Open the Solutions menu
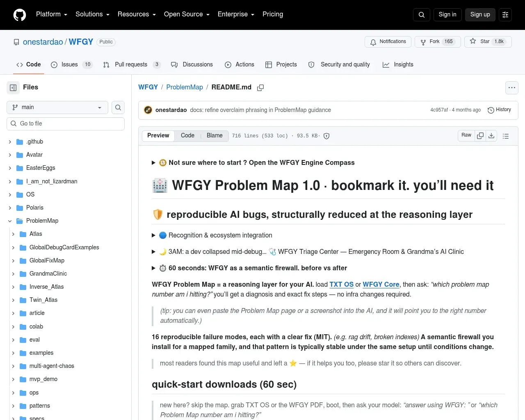The width and height of the screenshot is (525, 420). point(92,14)
